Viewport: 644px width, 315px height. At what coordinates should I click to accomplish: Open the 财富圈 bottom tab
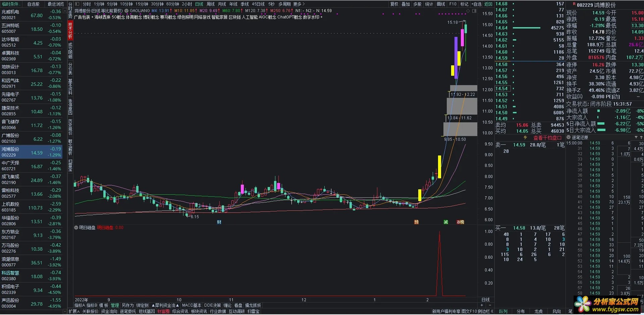[x=163, y=311]
